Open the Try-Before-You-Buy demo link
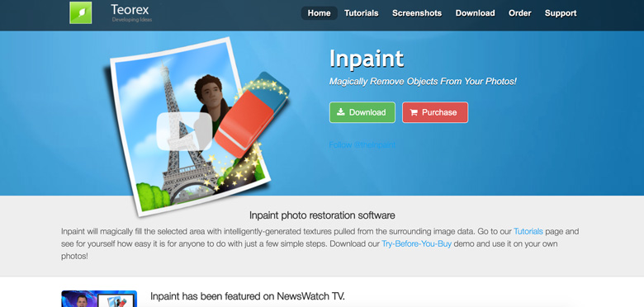This screenshot has height=307, width=644. pos(416,243)
